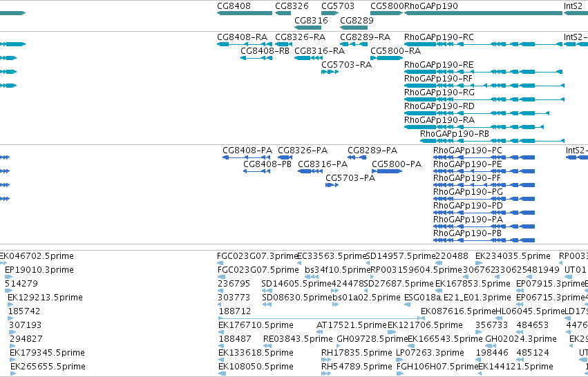Screen dimensions: 588x377
Task: Click EST EK087616.5prime
Action: pyautogui.click(x=424, y=318)
